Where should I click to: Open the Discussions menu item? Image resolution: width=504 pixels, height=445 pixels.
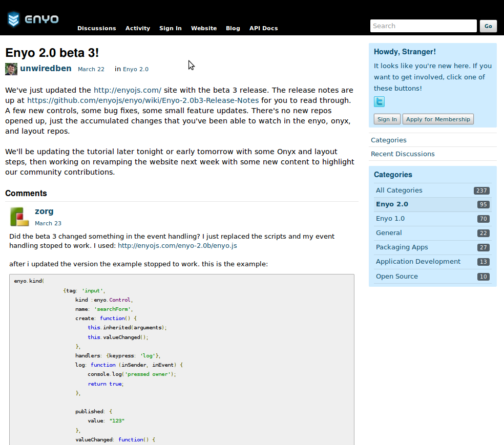pyautogui.click(x=96, y=28)
